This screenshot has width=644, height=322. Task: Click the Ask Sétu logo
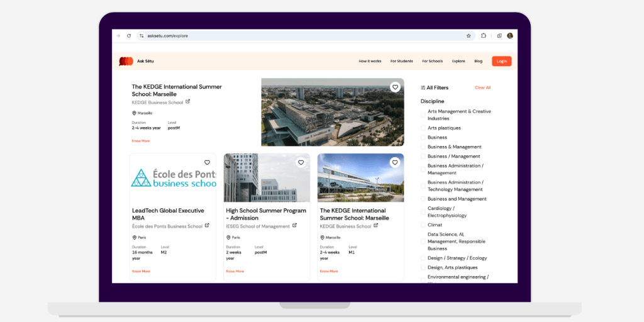[126, 61]
